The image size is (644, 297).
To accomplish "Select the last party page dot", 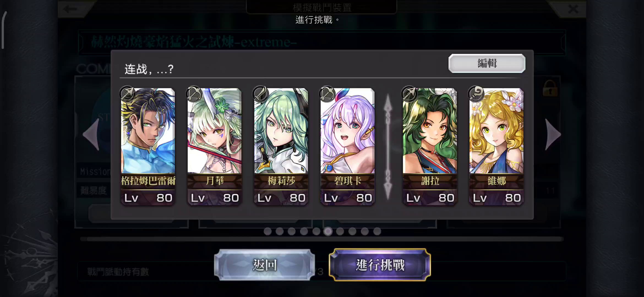I will click(377, 232).
